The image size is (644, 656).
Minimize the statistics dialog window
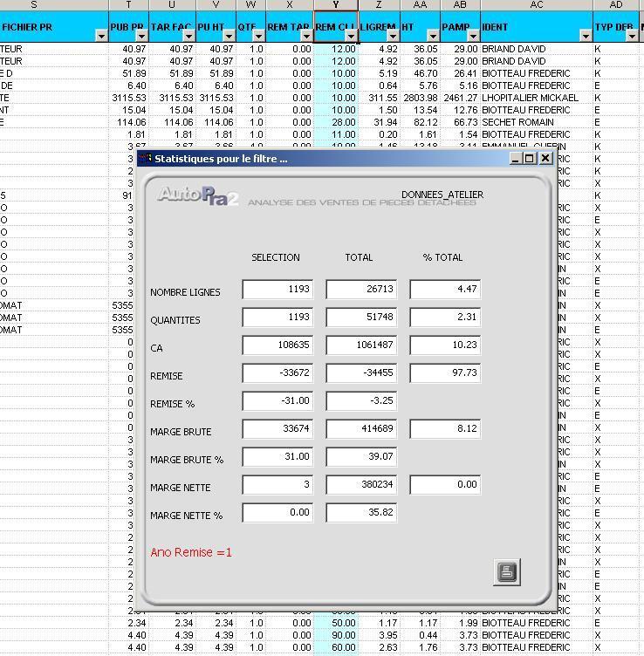(517, 159)
